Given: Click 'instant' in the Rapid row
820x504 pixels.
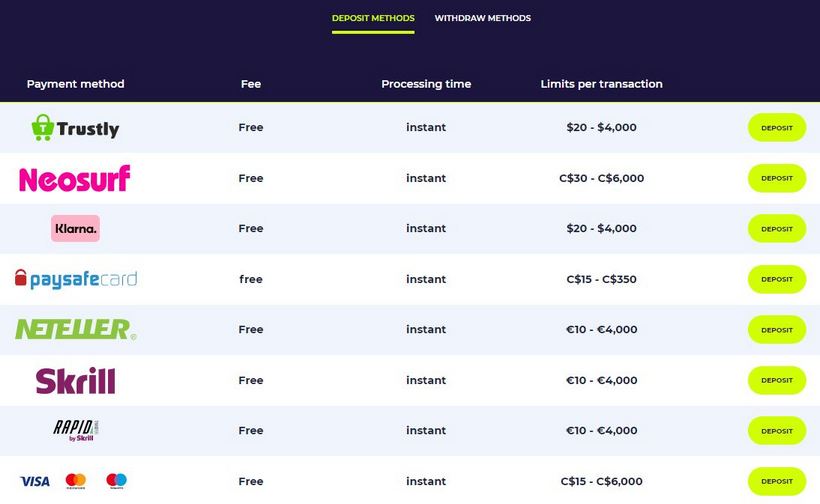Looking at the screenshot, I should click(x=426, y=430).
